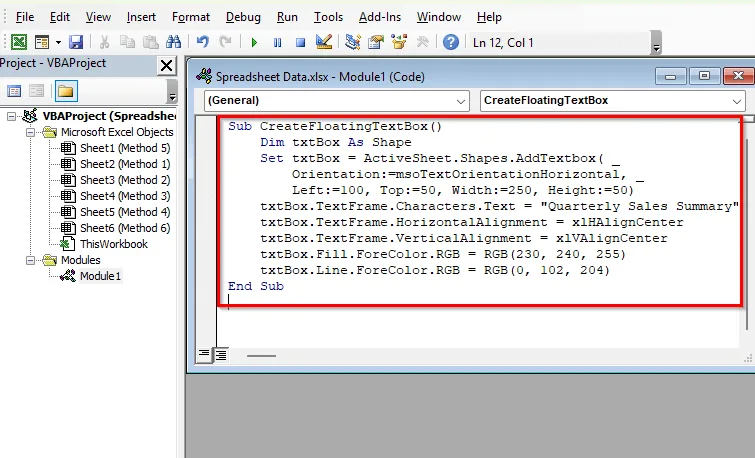Click the Cut scissors icon

[104, 42]
